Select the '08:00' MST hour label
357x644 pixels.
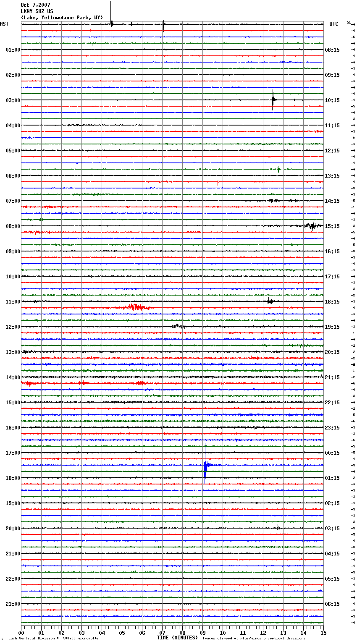coord(13,226)
